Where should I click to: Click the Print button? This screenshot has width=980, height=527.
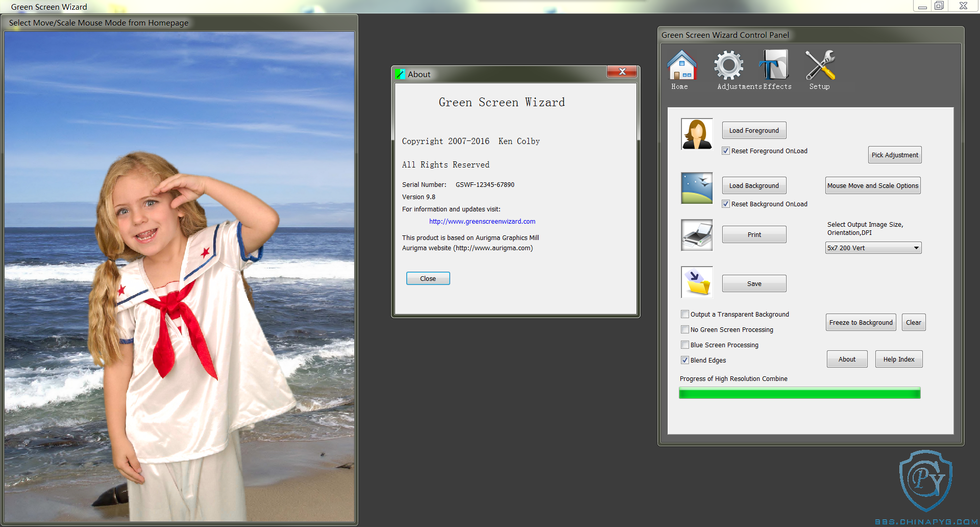(x=754, y=234)
